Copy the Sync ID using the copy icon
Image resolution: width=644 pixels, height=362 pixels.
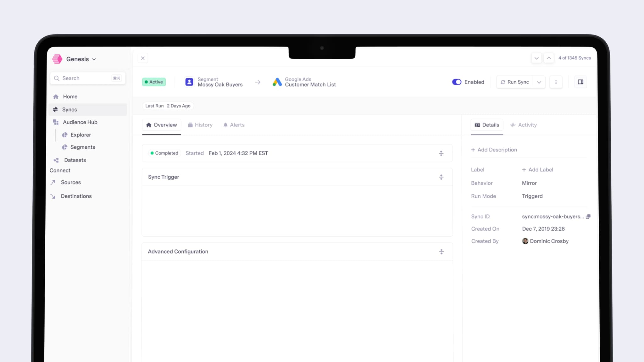click(x=588, y=217)
